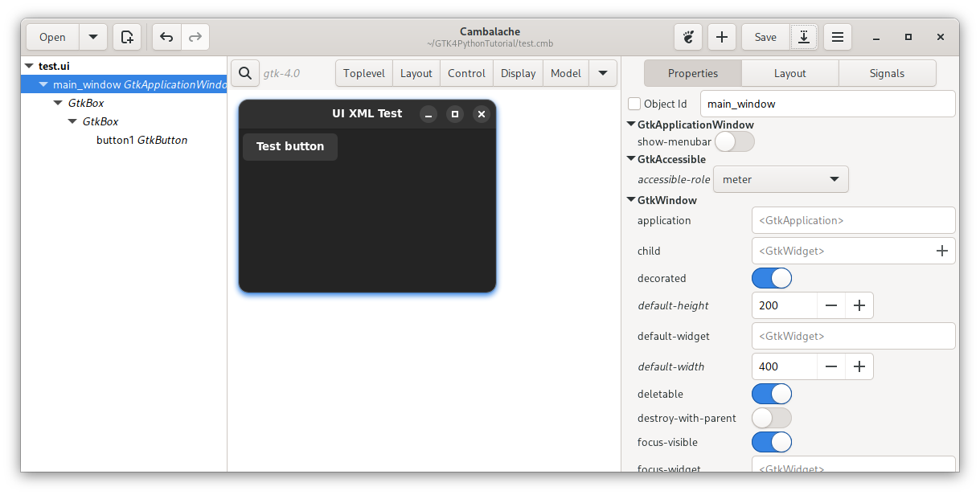This screenshot has width=980, height=495.
Task: Open the Control widget category menu
Action: point(466,73)
